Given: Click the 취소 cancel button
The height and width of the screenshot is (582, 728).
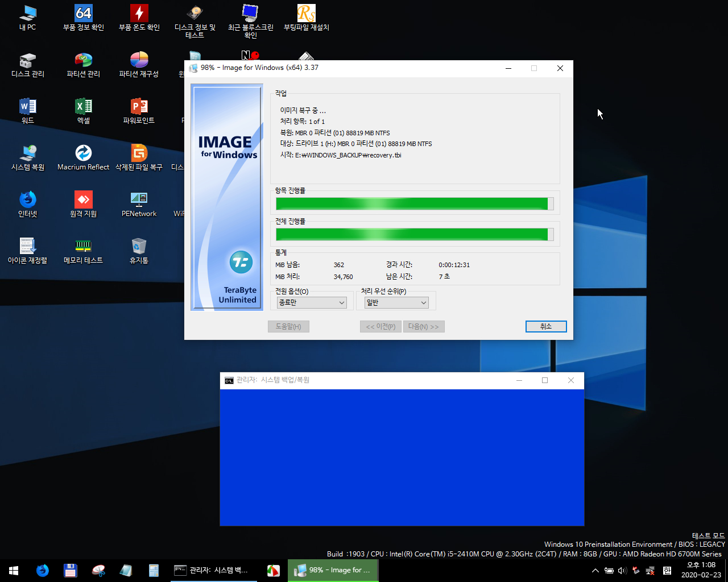Looking at the screenshot, I should [x=546, y=326].
